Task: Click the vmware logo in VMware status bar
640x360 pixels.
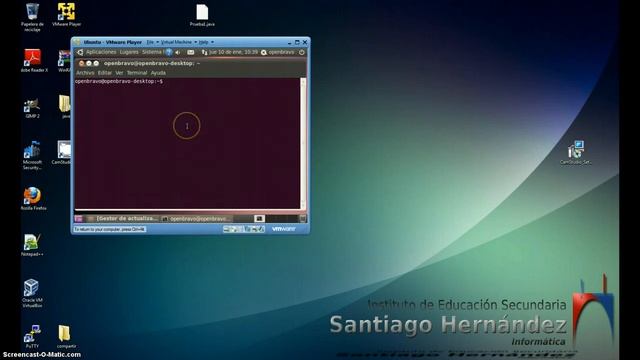Action: click(x=284, y=229)
